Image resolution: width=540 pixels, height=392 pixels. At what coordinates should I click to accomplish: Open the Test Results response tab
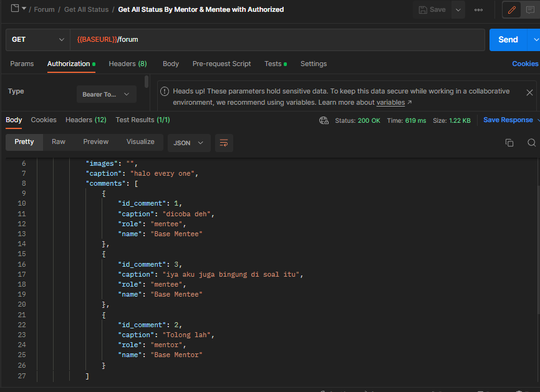click(142, 120)
